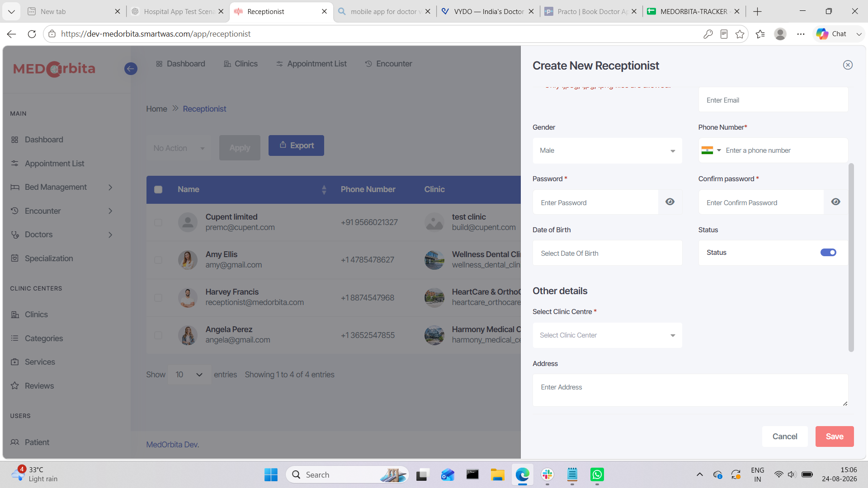Click the Enter Address text area

click(x=690, y=390)
